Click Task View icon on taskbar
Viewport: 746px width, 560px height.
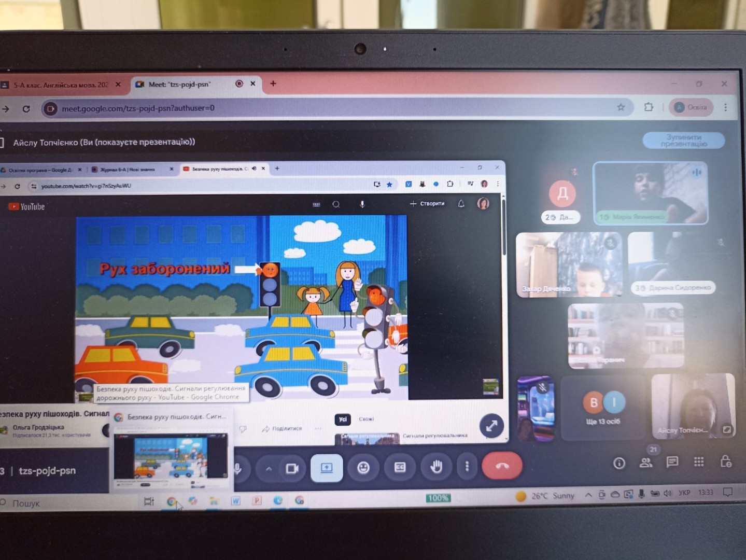tap(149, 501)
